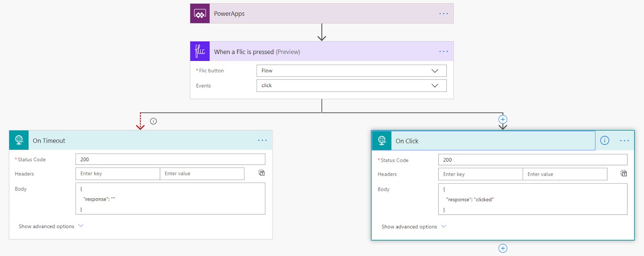Open the Flic button dropdown showing Flow

click(x=351, y=71)
